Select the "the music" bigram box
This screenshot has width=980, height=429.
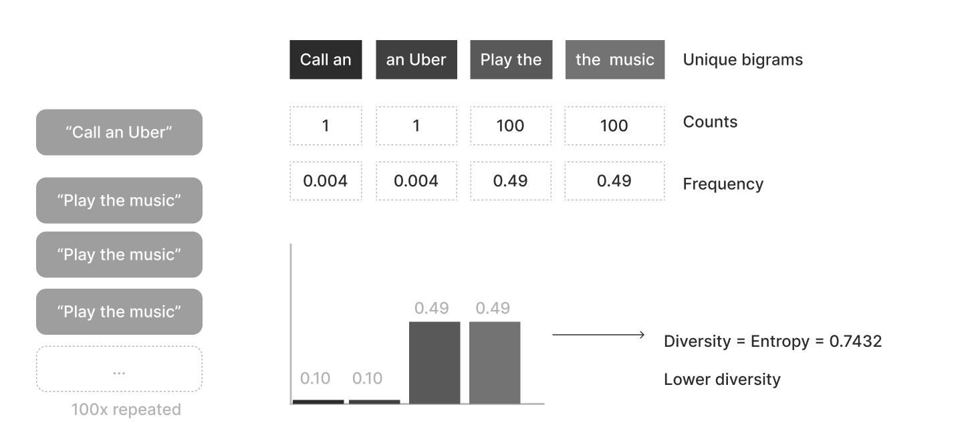pyautogui.click(x=614, y=59)
